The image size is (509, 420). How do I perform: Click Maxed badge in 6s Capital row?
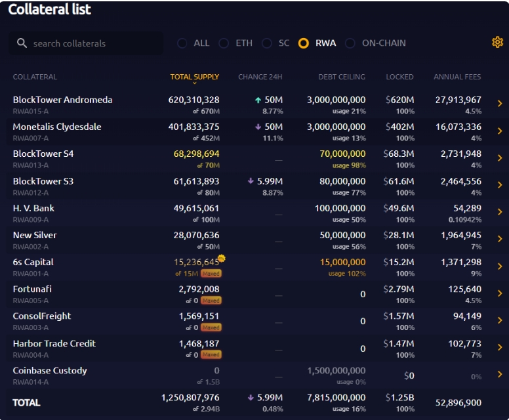pyautogui.click(x=211, y=274)
